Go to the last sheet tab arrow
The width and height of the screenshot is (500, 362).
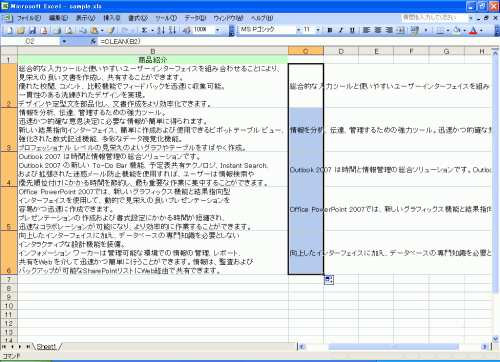tap(28, 347)
